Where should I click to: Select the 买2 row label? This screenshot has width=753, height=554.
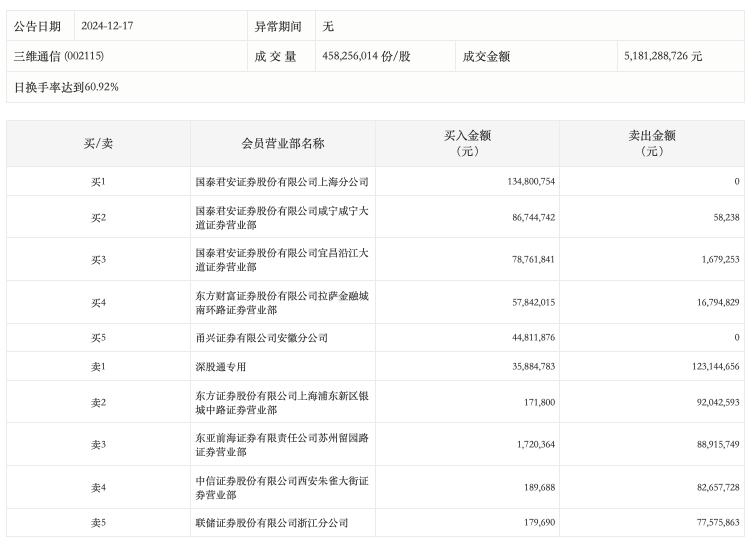[x=98, y=218]
